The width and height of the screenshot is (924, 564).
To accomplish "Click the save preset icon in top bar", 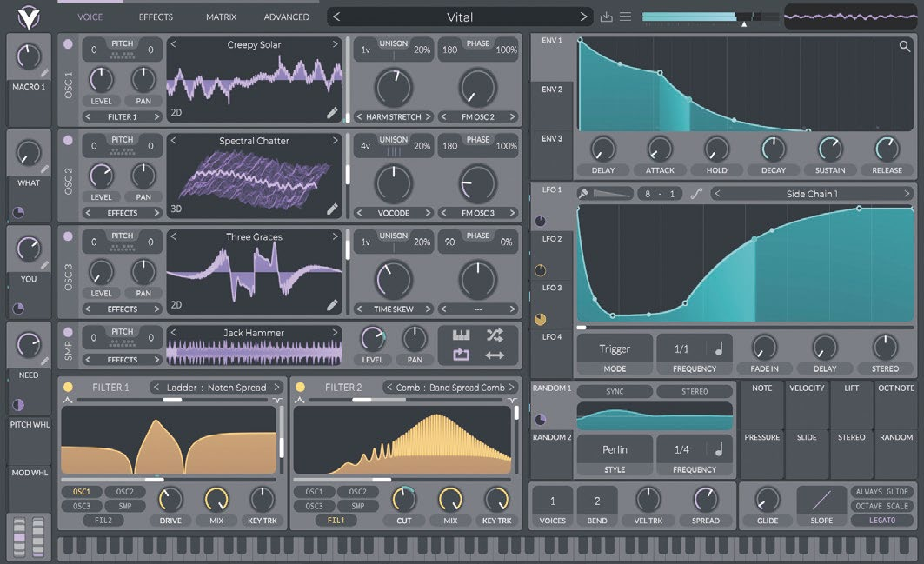I will pos(607,17).
